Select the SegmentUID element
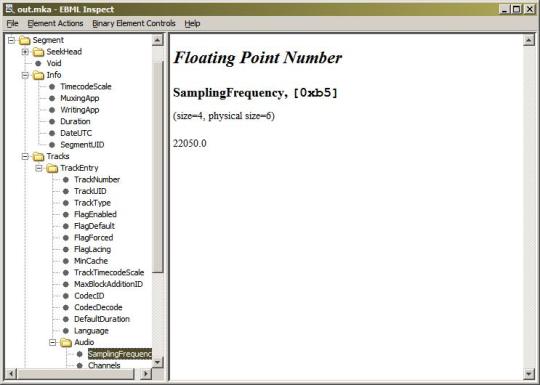The height and width of the screenshot is (385, 540). tap(82, 145)
